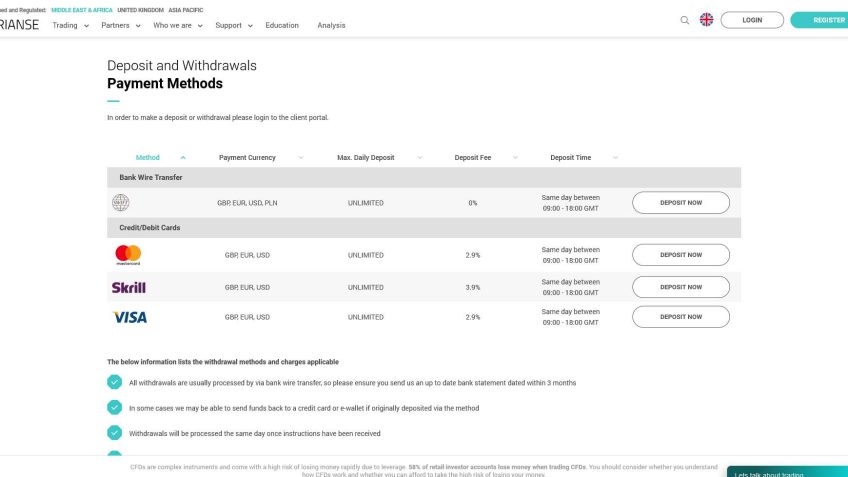Click the VISA logo

click(x=130, y=317)
